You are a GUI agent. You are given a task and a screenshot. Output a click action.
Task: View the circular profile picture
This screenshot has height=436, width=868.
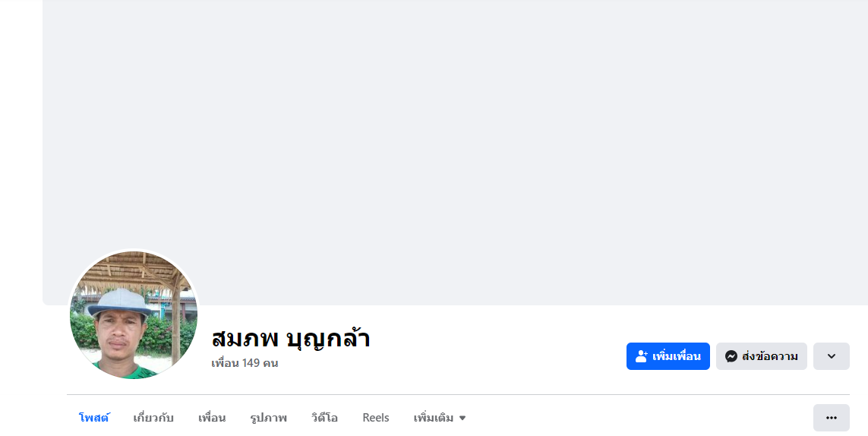[x=134, y=315]
